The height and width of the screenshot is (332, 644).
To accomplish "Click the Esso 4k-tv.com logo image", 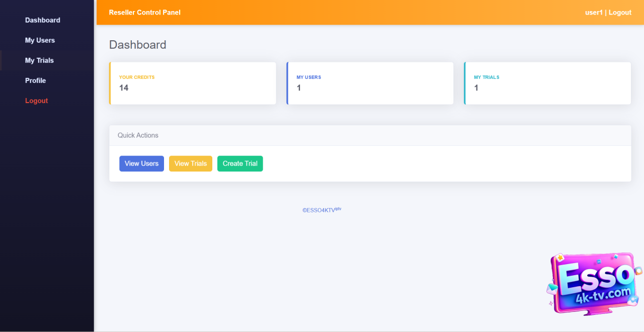I will pyautogui.click(x=594, y=284).
